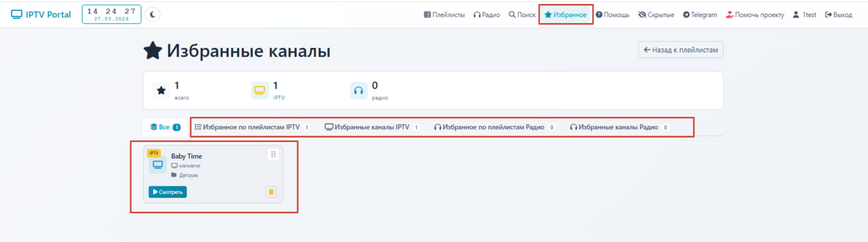Viewport: 868px width, 242px height.
Task: Show Скрытые channels from the navbar
Action: pos(656,15)
